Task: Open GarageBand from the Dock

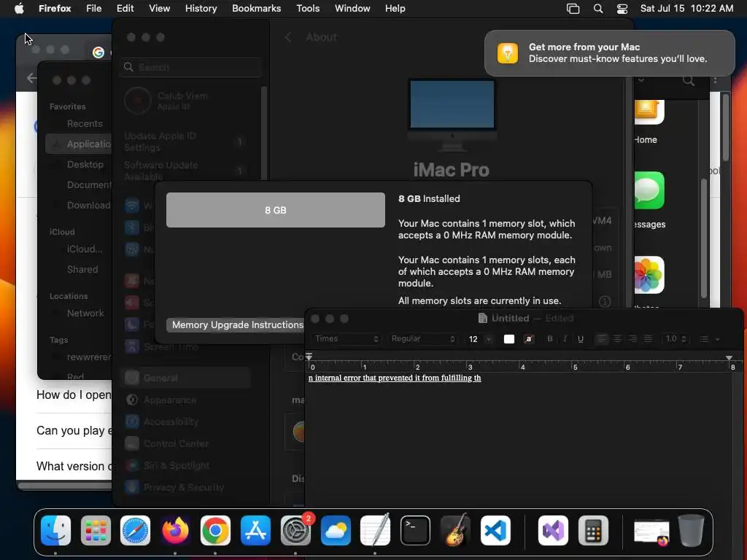Action: pos(455,530)
